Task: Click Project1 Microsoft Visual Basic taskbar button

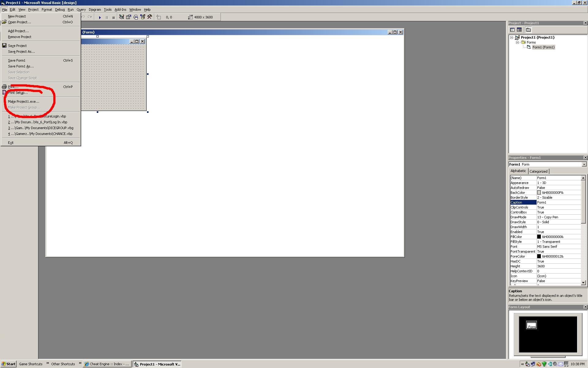Action: pos(157,364)
